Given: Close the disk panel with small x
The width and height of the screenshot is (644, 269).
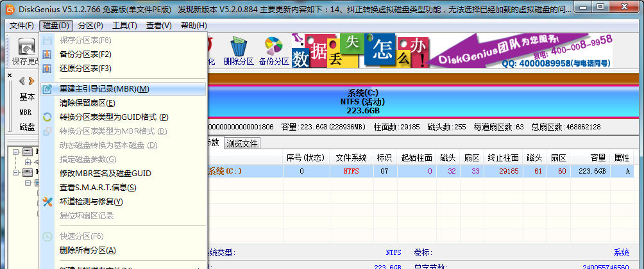Looking at the screenshot, I should coord(10,75).
